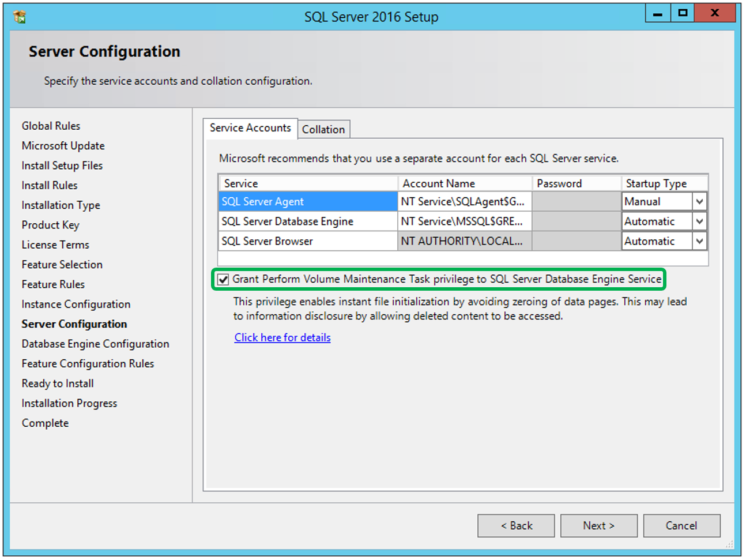The height and width of the screenshot is (560, 746).
Task: Select License Terms in the sidebar
Action: (55, 245)
